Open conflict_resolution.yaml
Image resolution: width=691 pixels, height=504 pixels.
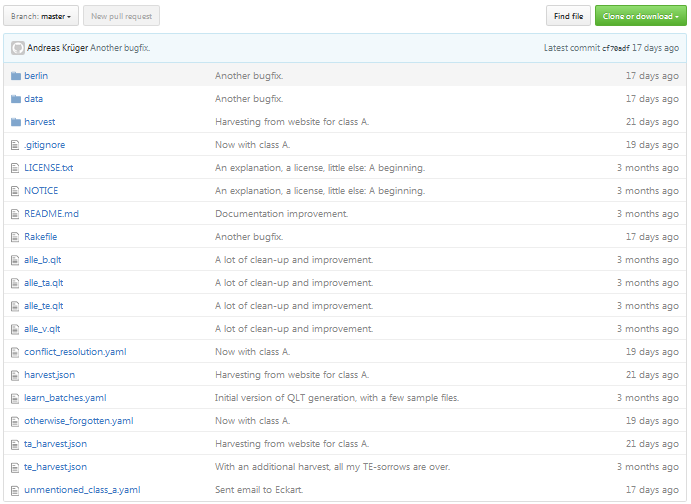[x=75, y=352]
